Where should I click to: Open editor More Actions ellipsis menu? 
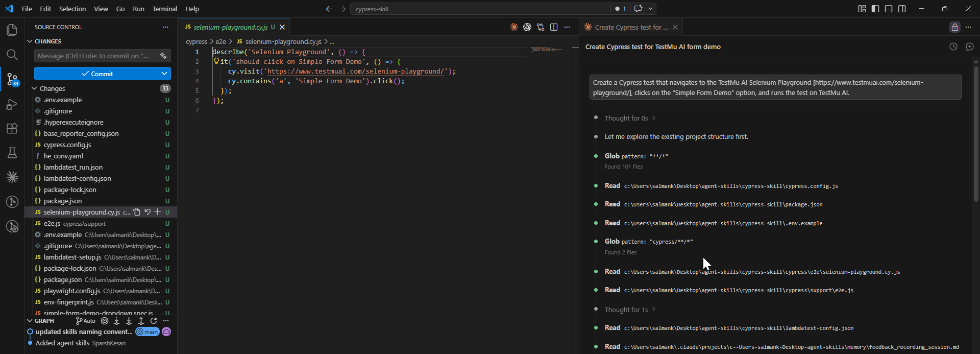tap(567, 27)
